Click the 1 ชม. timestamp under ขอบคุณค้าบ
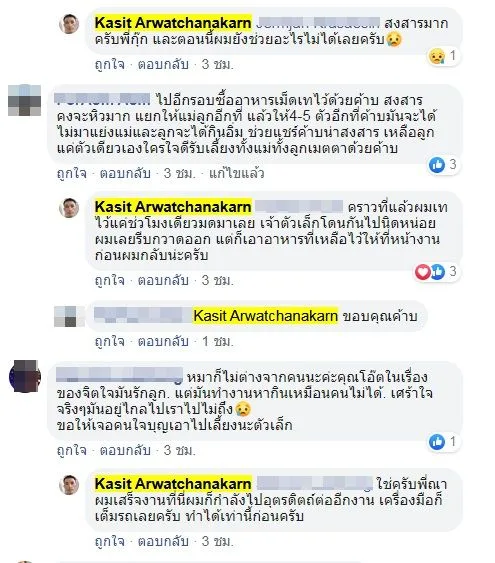This screenshot has height=563, width=495. tap(218, 341)
